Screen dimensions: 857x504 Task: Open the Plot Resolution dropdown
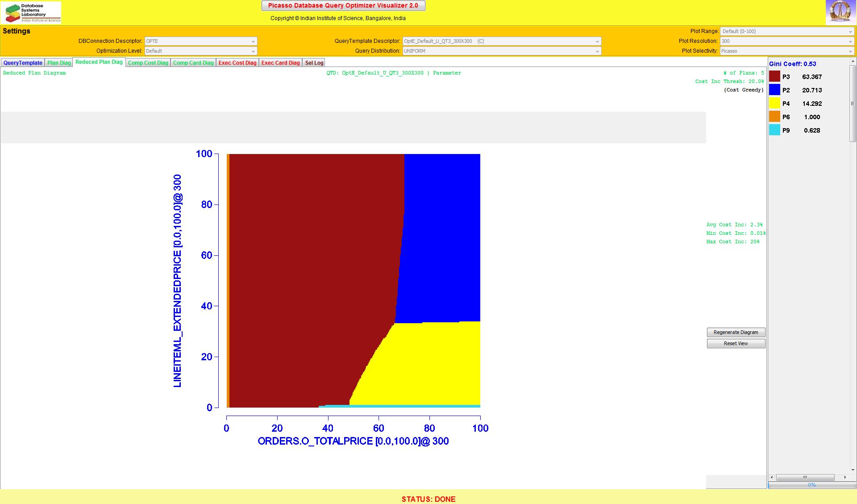(x=787, y=41)
